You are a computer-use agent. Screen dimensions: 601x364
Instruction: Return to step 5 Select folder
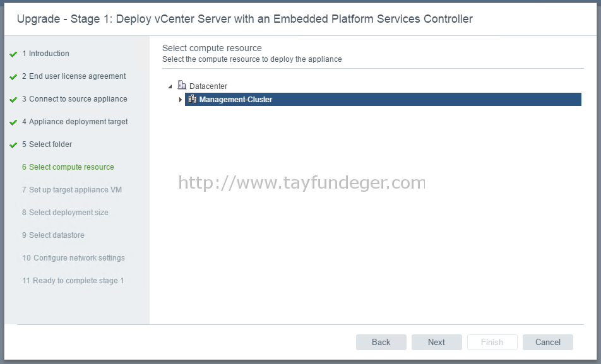click(x=47, y=144)
